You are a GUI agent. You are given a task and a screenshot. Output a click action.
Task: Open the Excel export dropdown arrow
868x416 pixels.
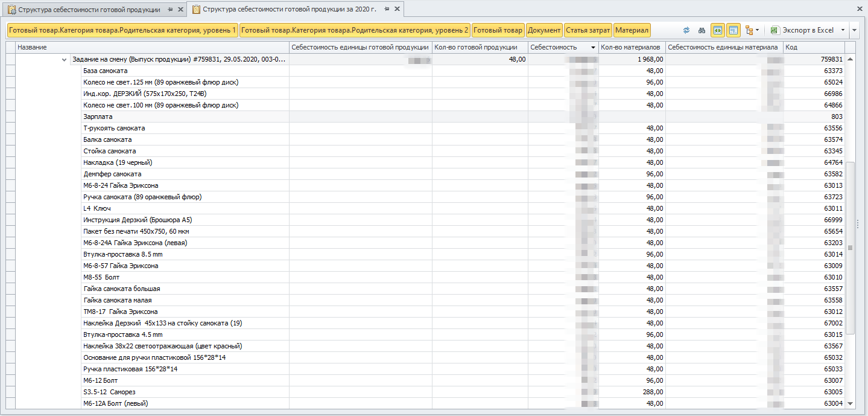(842, 30)
